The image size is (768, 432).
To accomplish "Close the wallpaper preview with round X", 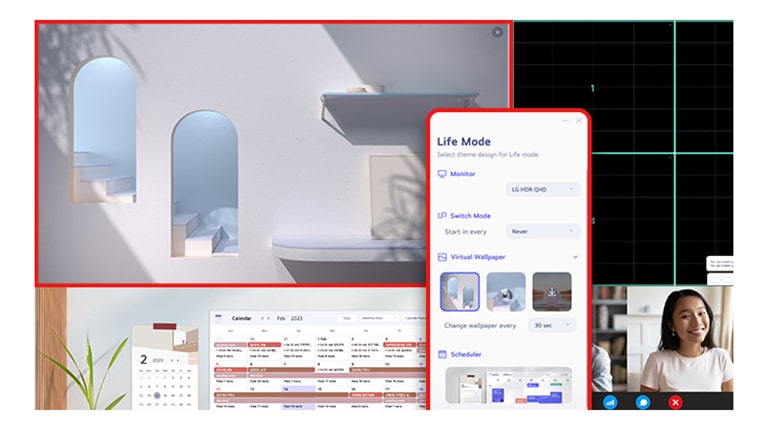I will point(498,32).
